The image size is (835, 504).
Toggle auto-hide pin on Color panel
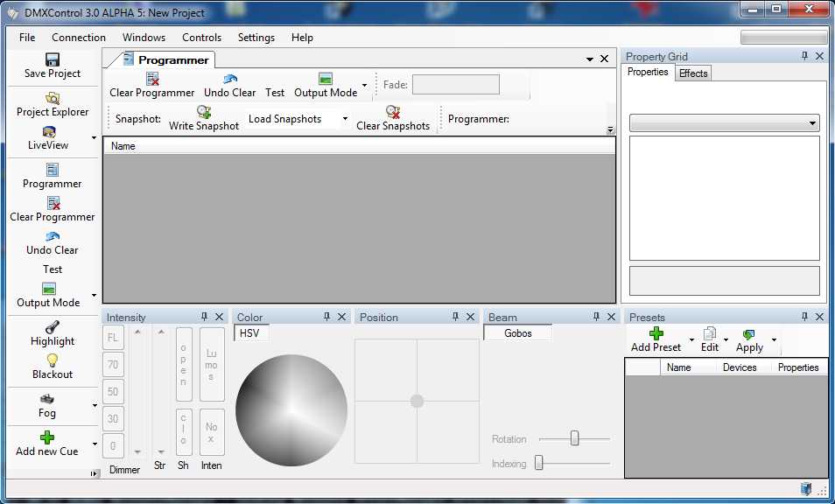point(326,317)
